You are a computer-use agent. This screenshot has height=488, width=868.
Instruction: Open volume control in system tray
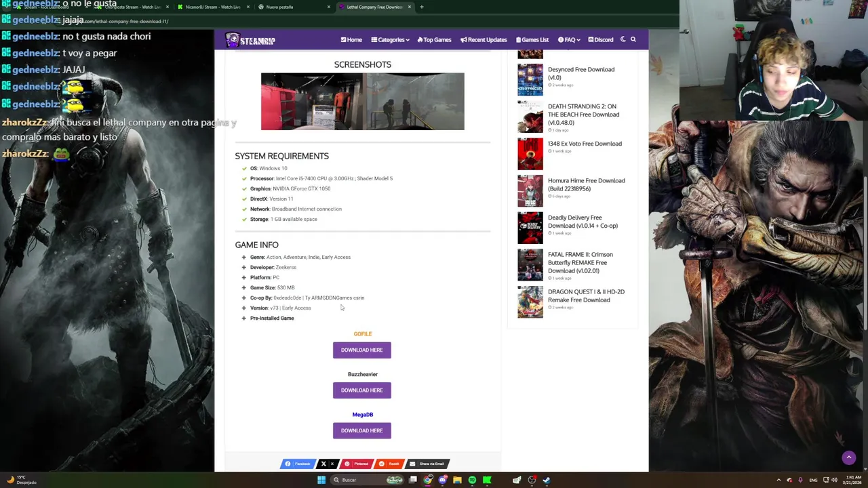click(x=835, y=480)
